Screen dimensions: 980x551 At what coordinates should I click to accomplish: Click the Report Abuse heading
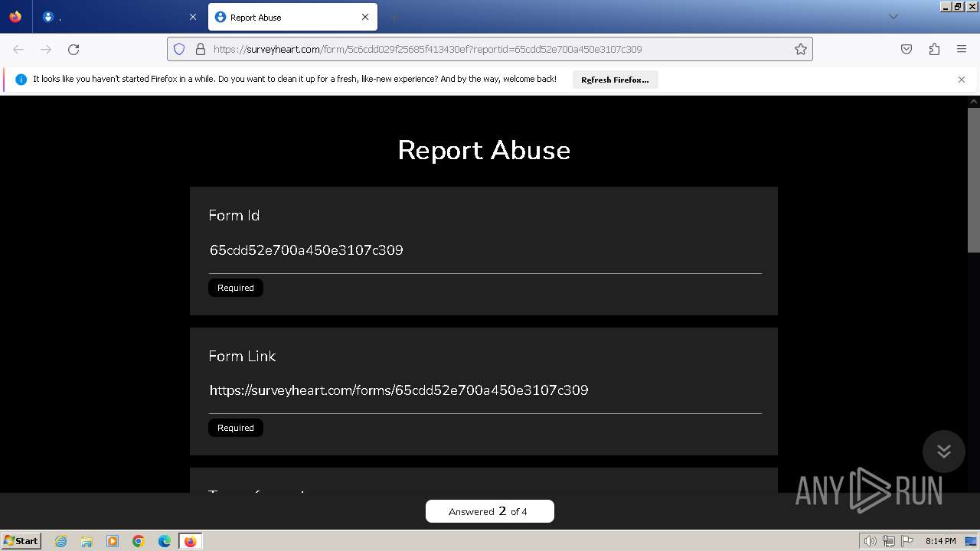(x=484, y=150)
